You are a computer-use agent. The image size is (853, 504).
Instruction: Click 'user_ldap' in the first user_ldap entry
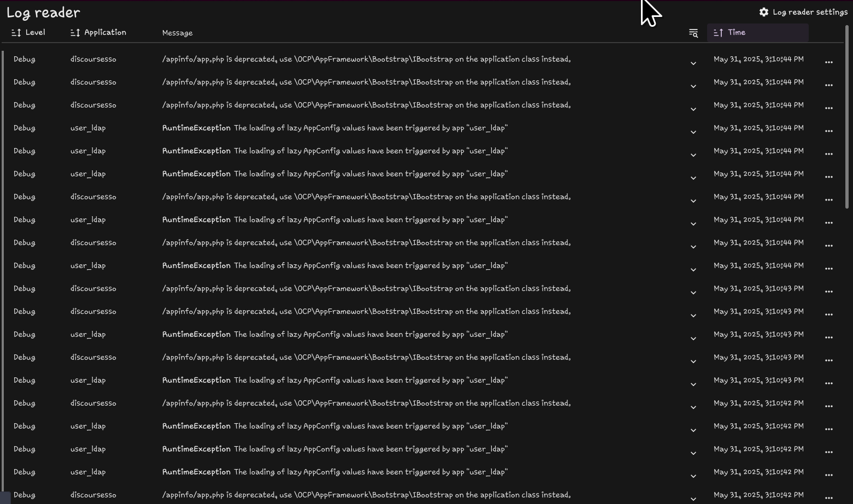(88, 128)
